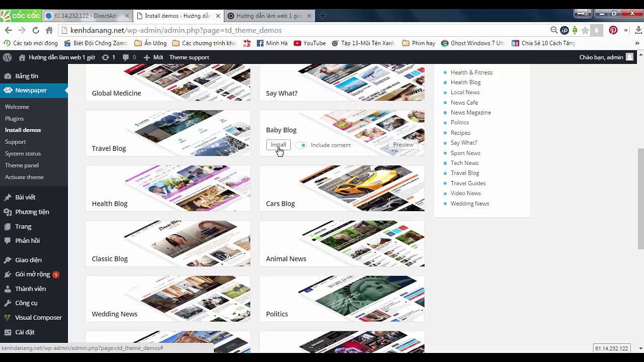Open the 'Health & Fitness' link in the list
Image resolution: width=644 pixels, height=362 pixels.
click(x=471, y=72)
